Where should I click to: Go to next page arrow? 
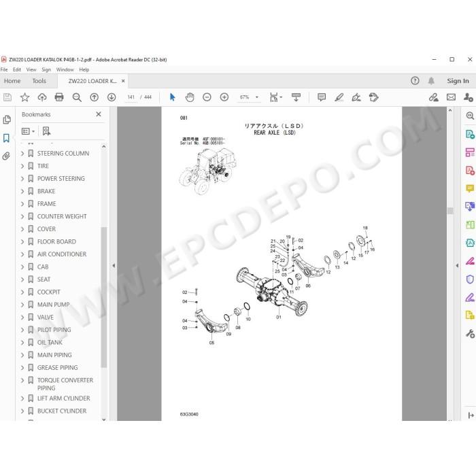click(112, 97)
